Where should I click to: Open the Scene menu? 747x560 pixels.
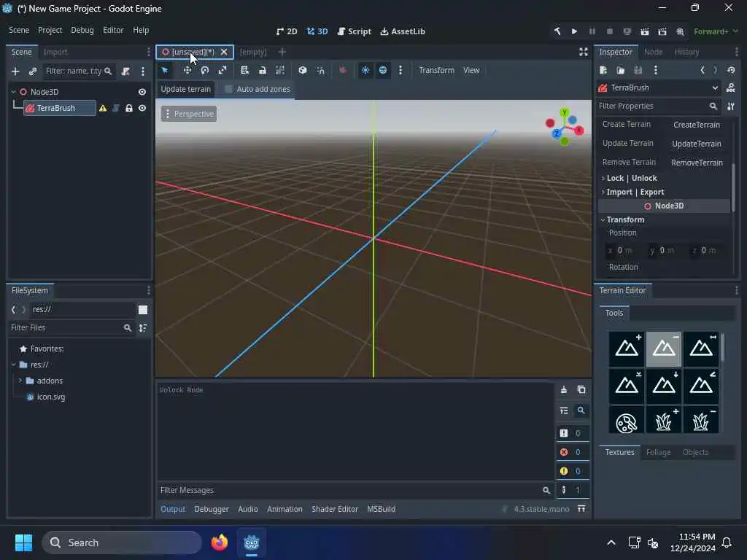(19, 30)
